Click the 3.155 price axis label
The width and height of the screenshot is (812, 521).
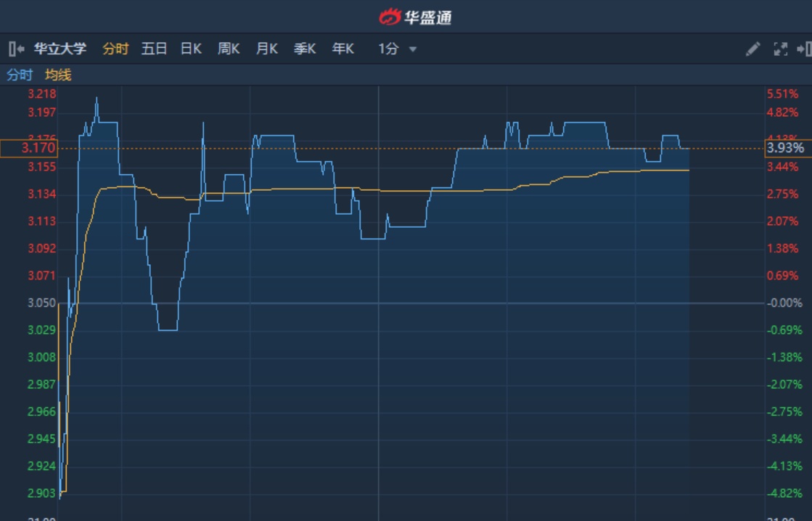pyautogui.click(x=42, y=167)
